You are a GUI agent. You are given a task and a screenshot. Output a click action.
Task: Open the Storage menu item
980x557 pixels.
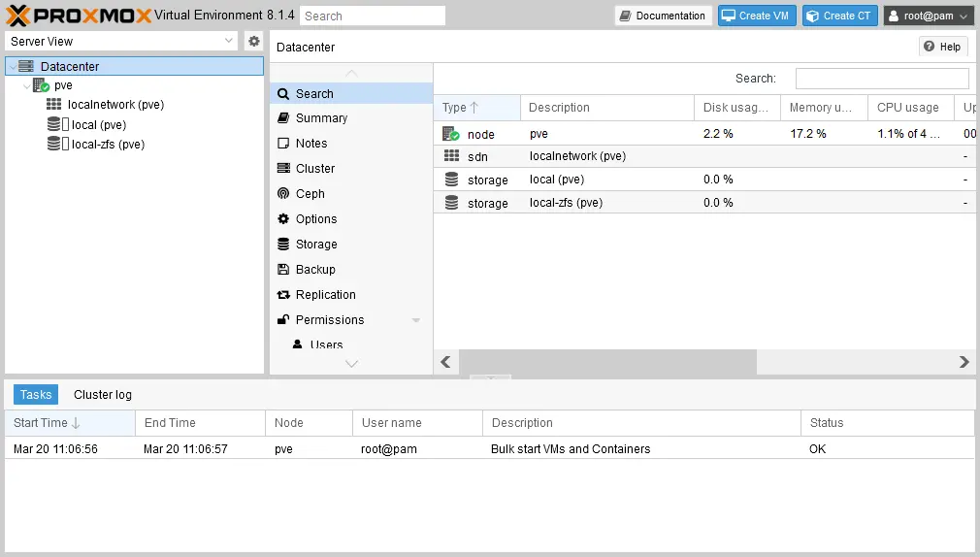[351, 244]
